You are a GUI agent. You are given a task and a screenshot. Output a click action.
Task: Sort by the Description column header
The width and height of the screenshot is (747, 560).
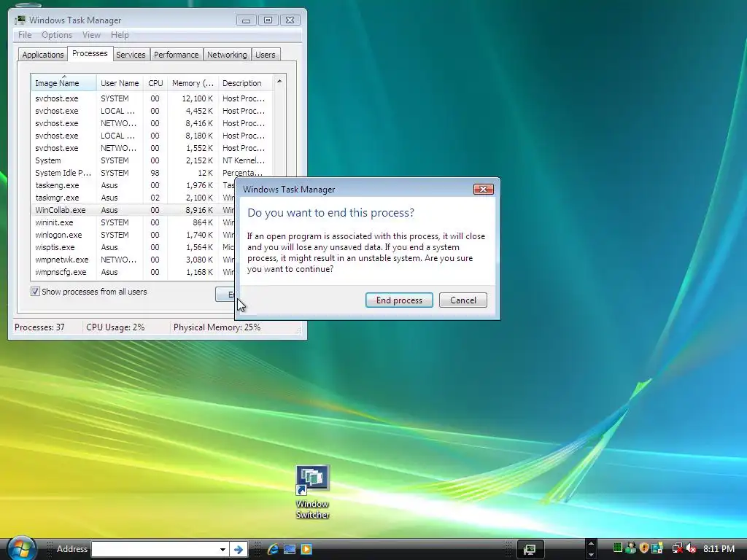[x=245, y=83]
